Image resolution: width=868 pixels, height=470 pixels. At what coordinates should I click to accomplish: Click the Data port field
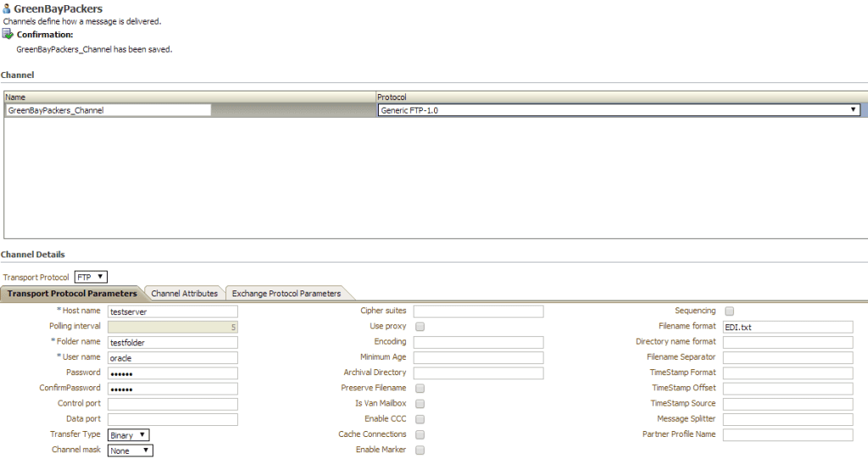pos(173,420)
